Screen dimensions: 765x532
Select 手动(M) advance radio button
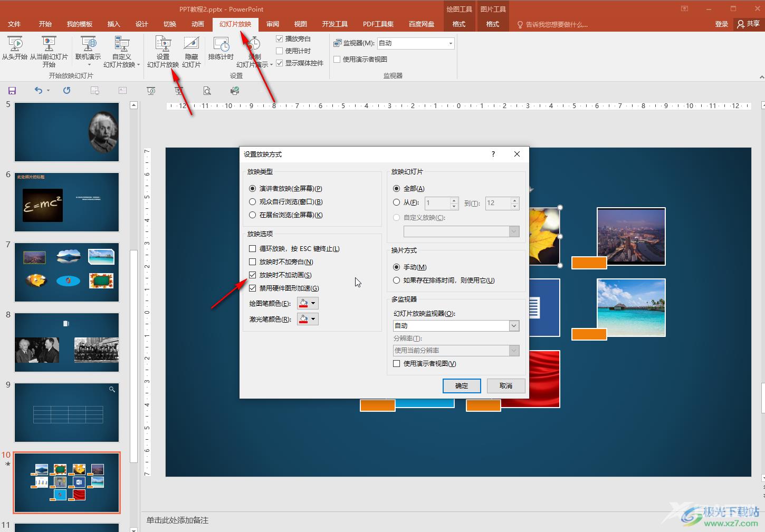coord(396,267)
